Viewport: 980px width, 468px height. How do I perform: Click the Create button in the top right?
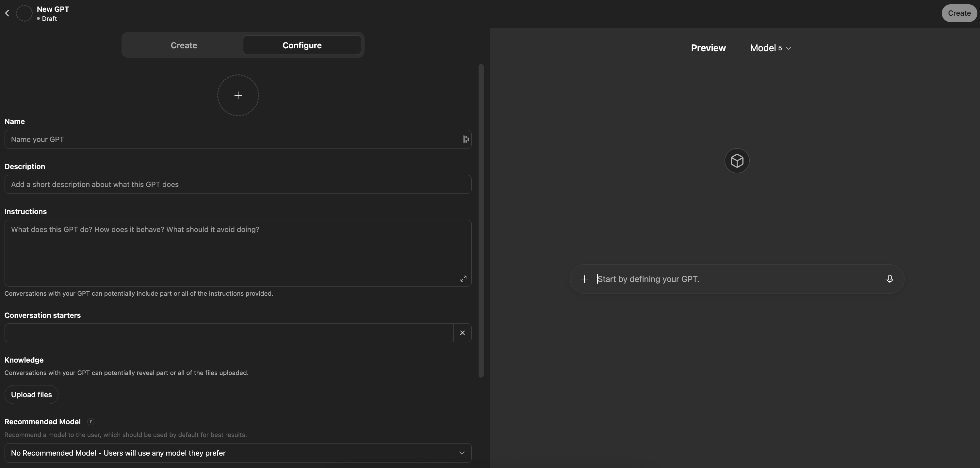[959, 13]
